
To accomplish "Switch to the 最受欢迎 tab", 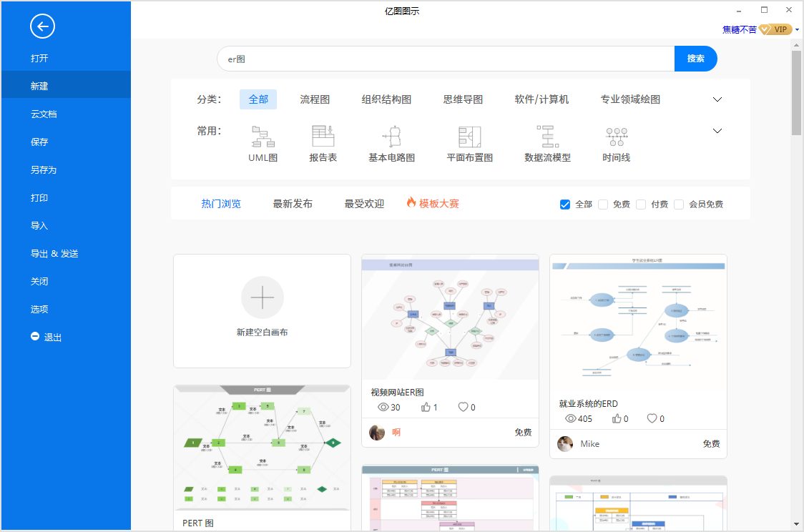I will pos(364,203).
